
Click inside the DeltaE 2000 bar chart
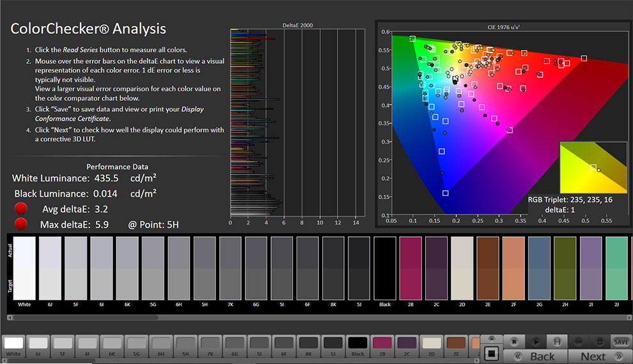pyautogui.click(x=297, y=123)
